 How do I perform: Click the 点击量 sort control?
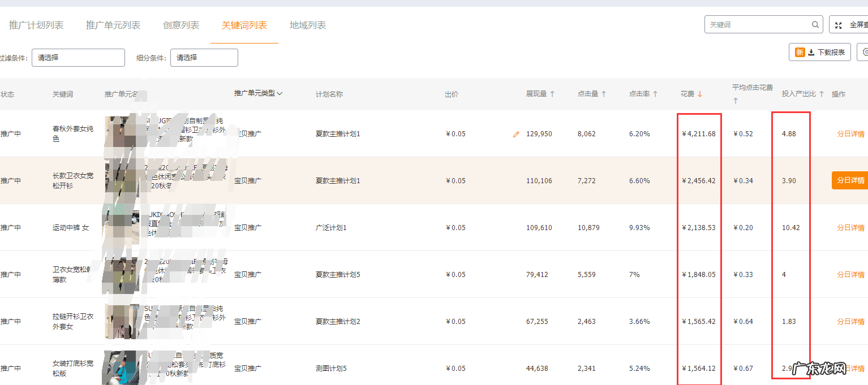(x=603, y=94)
